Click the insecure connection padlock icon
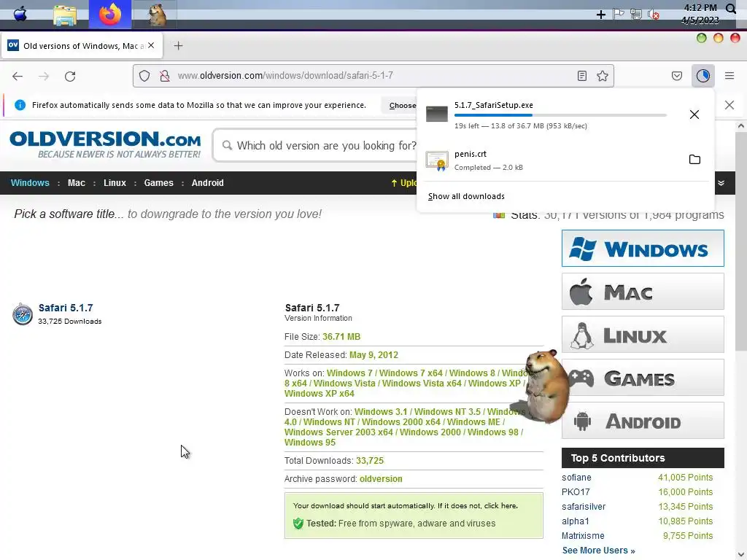The width and height of the screenshot is (747, 560). [165, 76]
